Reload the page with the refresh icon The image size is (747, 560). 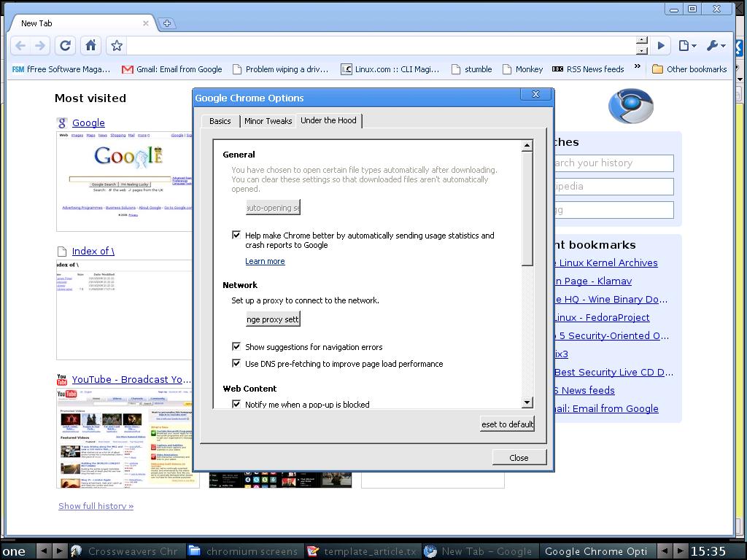[65, 46]
